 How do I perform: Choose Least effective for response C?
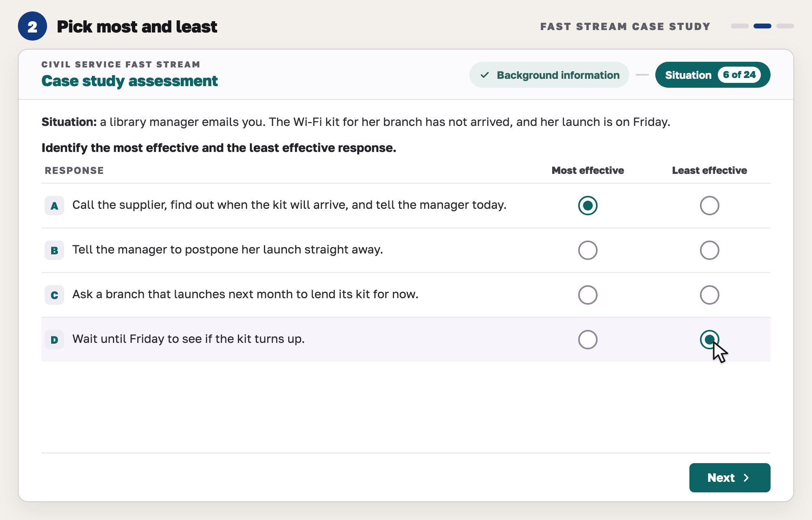(x=709, y=295)
